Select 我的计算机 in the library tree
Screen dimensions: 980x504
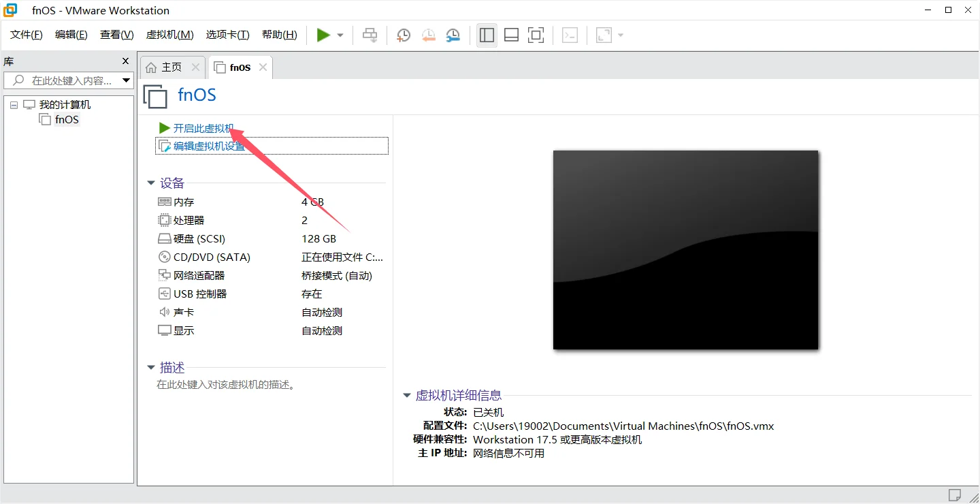tap(65, 104)
